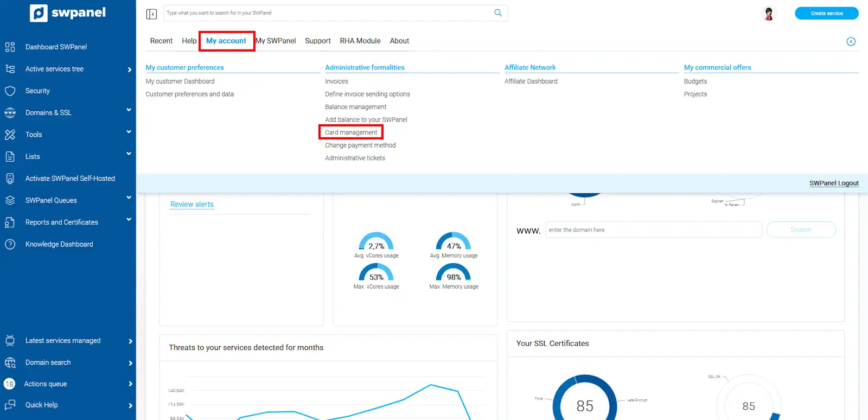The image size is (868, 420).
Task: Open Review alerts link
Action: pos(192,205)
